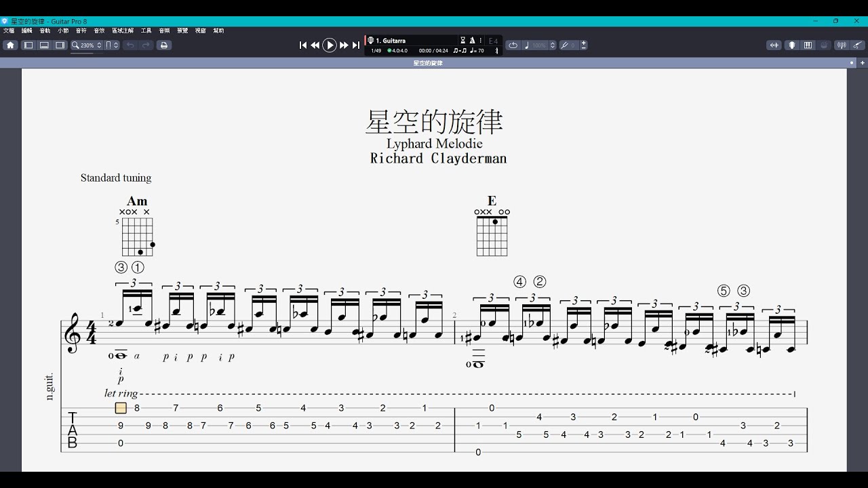Toggle the right inspector panel
This screenshot has width=868, height=488.
pyautogui.click(x=60, y=45)
